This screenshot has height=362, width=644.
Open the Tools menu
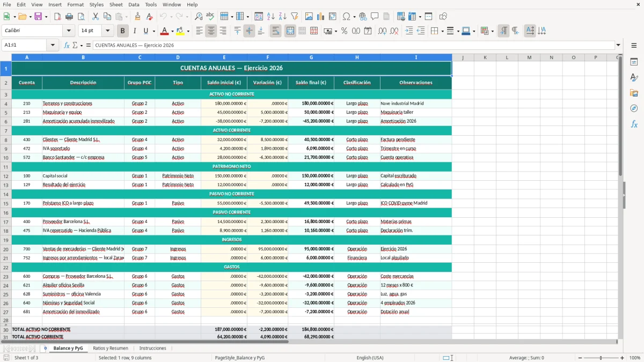tap(151, 4)
